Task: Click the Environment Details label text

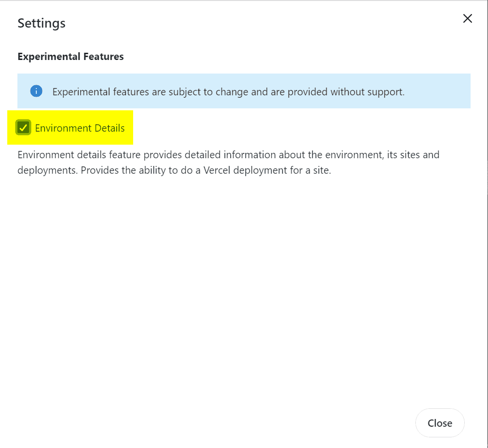Action: point(79,128)
